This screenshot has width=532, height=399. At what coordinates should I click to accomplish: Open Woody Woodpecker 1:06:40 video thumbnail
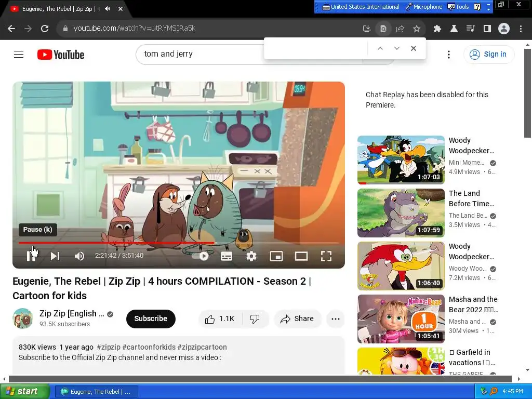click(401, 265)
